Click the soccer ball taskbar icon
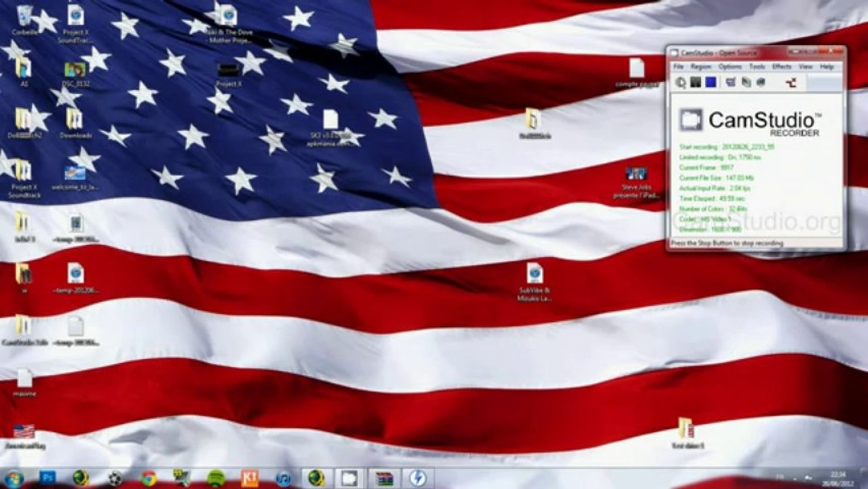Viewport: 868px width, 489px height. [x=115, y=478]
